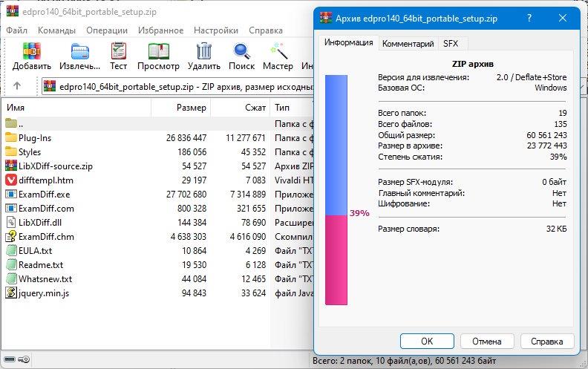Image resolution: width=588 pixels, height=369 pixels.
Task: Open the Избранное menu
Action: (x=160, y=30)
